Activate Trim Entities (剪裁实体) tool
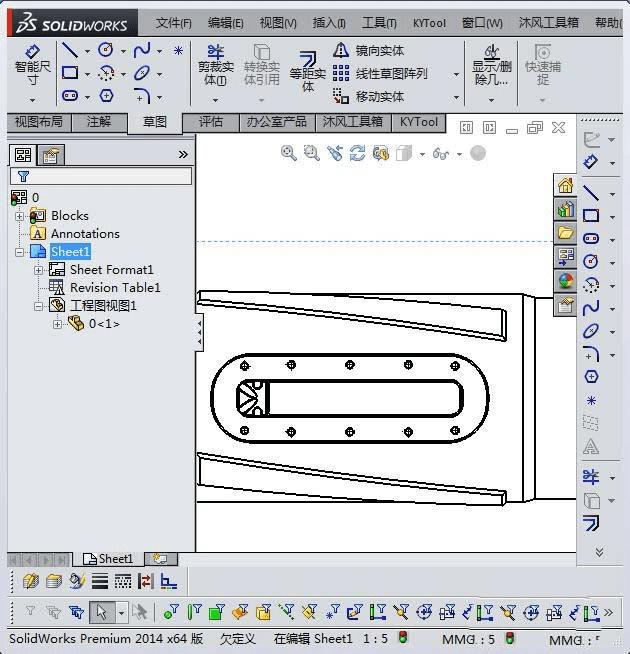 (216, 65)
